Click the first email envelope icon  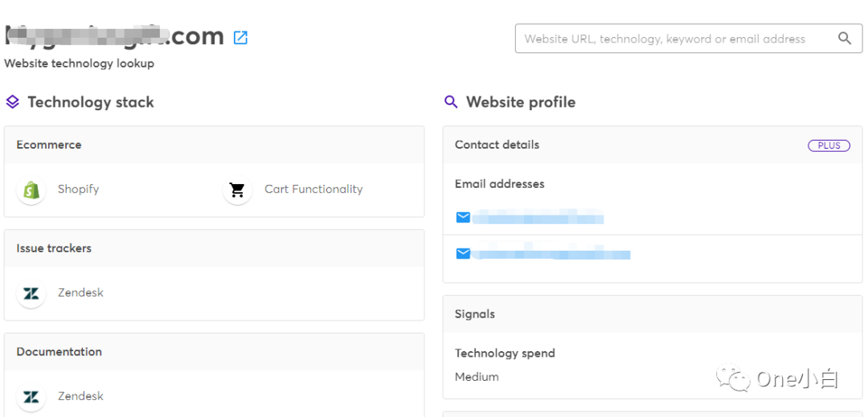pos(463,218)
